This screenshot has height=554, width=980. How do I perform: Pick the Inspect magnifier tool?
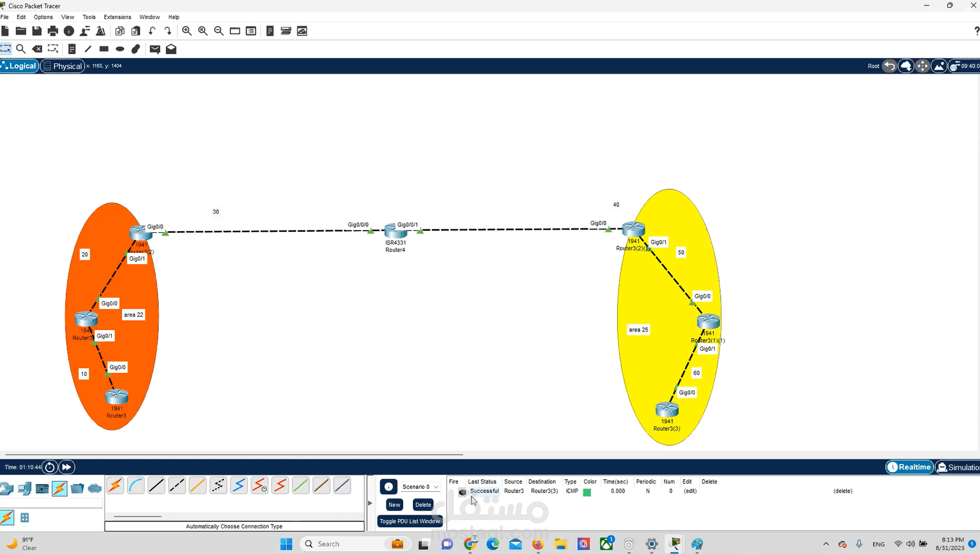pos(21,49)
